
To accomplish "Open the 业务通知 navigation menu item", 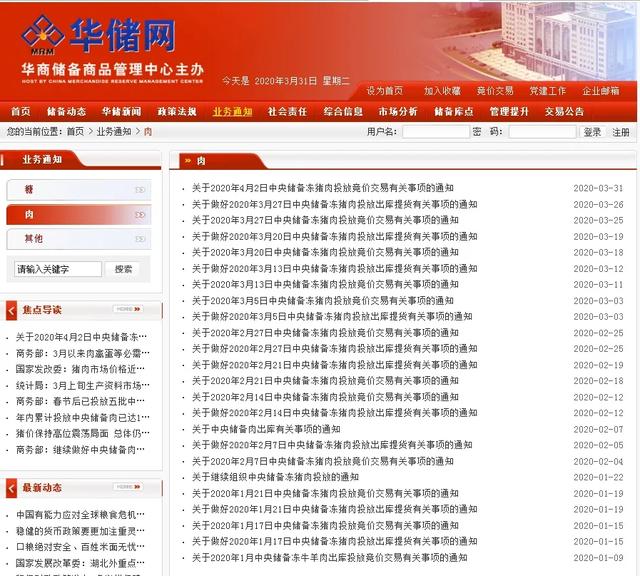I will click(x=232, y=111).
